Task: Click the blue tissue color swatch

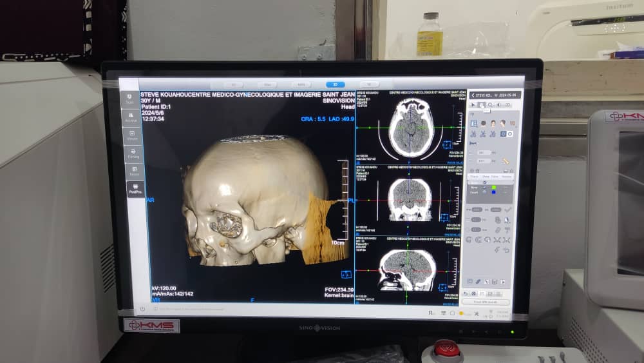Action: [x=494, y=192]
